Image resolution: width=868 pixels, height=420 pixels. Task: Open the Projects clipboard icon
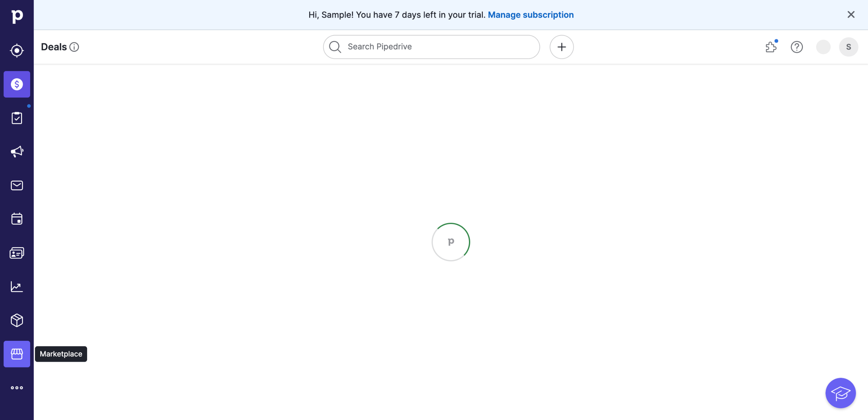[17, 118]
